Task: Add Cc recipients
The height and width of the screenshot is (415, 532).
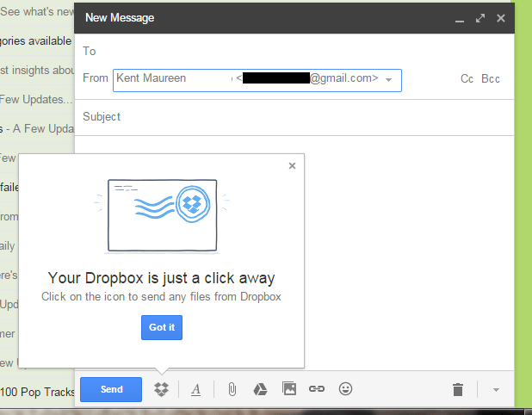Action: pos(467,78)
